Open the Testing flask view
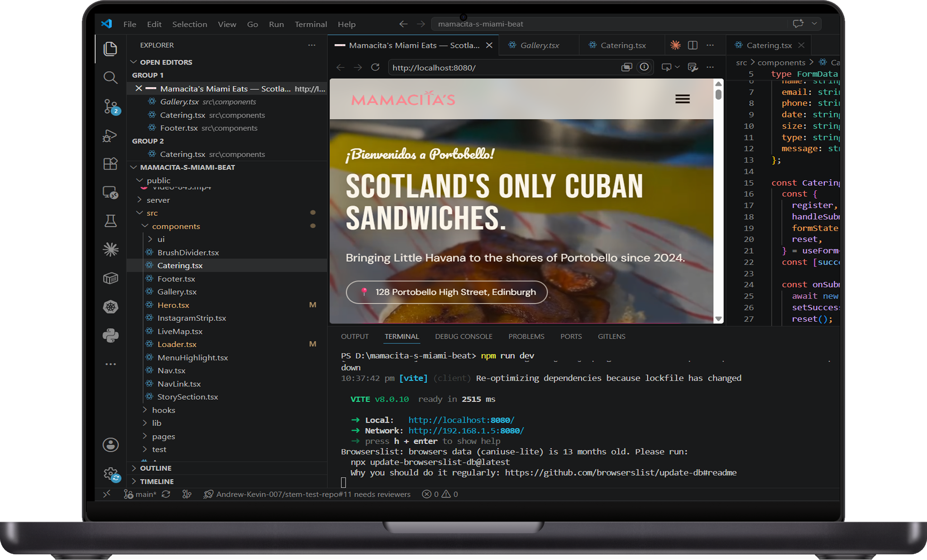The width and height of the screenshot is (927, 560). [110, 221]
